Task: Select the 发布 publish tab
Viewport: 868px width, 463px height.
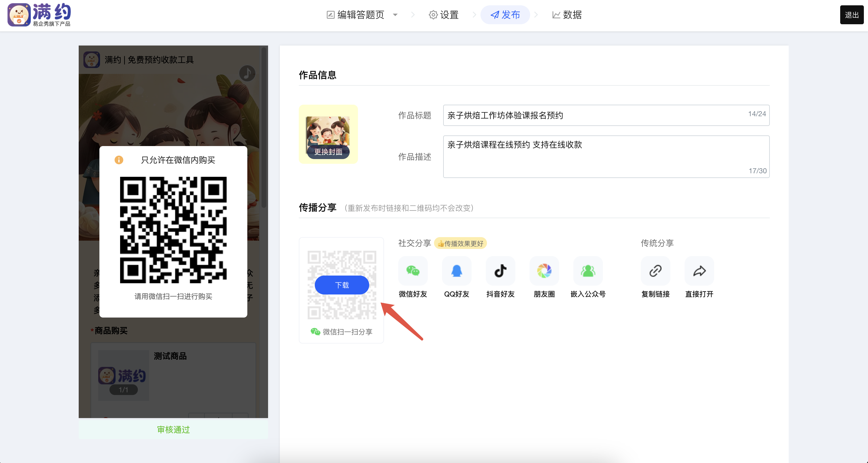Action: 505,15
